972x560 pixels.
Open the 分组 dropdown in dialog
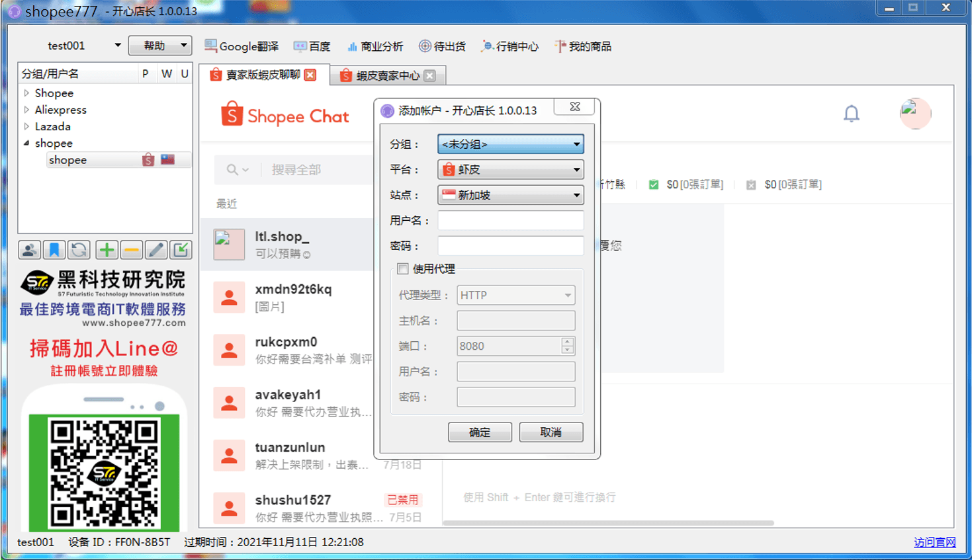click(x=511, y=144)
